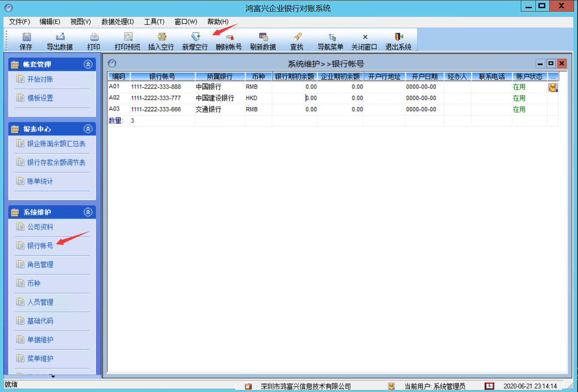
Task: Open the 数据处理(I) menu
Action: coord(117,21)
